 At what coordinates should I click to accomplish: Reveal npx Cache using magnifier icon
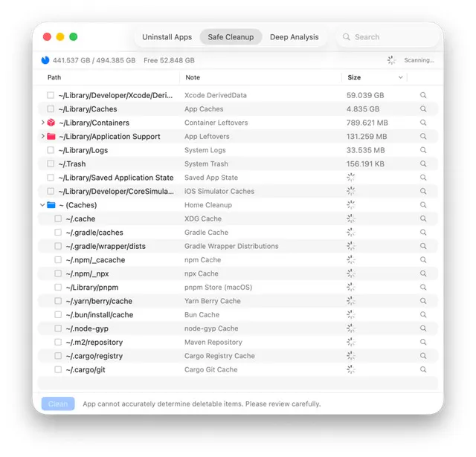(x=423, y=273)
